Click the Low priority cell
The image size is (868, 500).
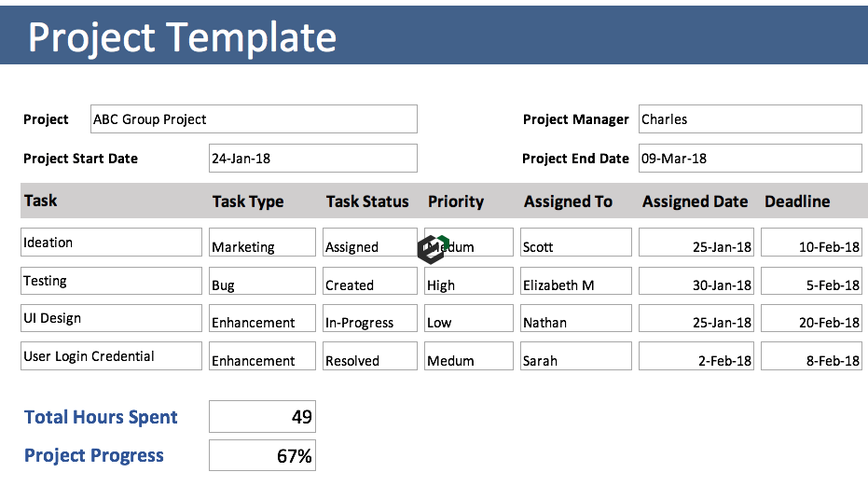(468, 319)
